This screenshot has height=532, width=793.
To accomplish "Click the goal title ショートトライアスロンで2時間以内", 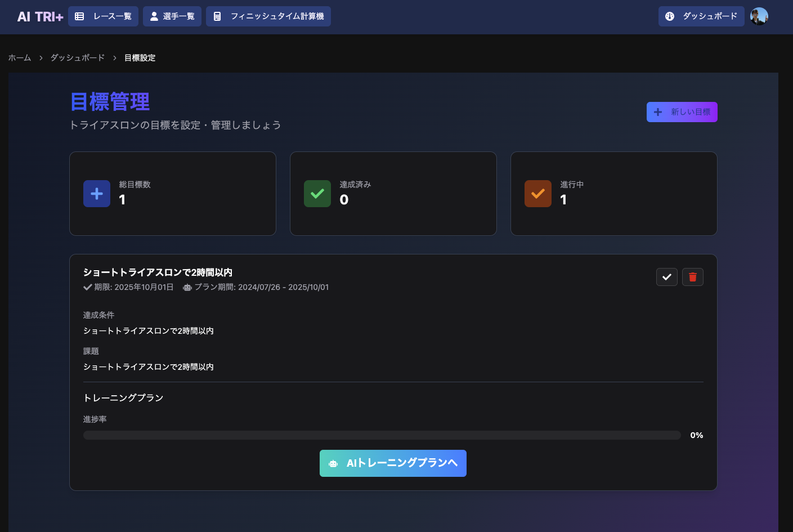I will point(158,272).
